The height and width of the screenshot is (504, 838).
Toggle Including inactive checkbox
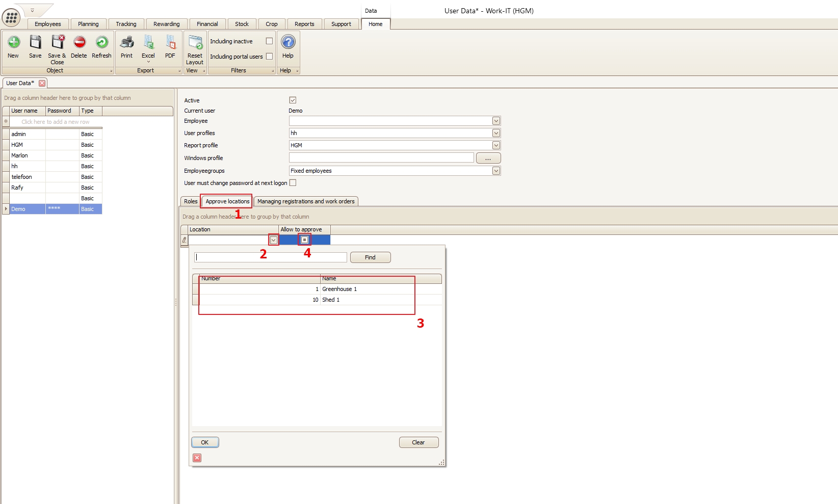point(269,41)
